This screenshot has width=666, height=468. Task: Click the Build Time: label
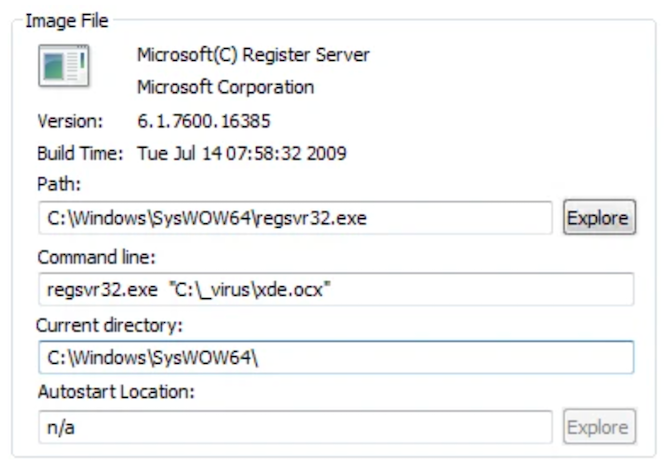(x=80, y=153)
